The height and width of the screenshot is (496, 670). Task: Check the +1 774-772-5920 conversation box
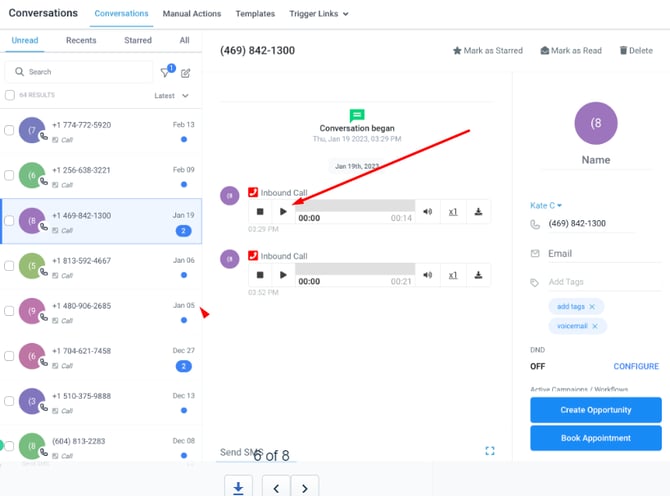pos(10,130)
